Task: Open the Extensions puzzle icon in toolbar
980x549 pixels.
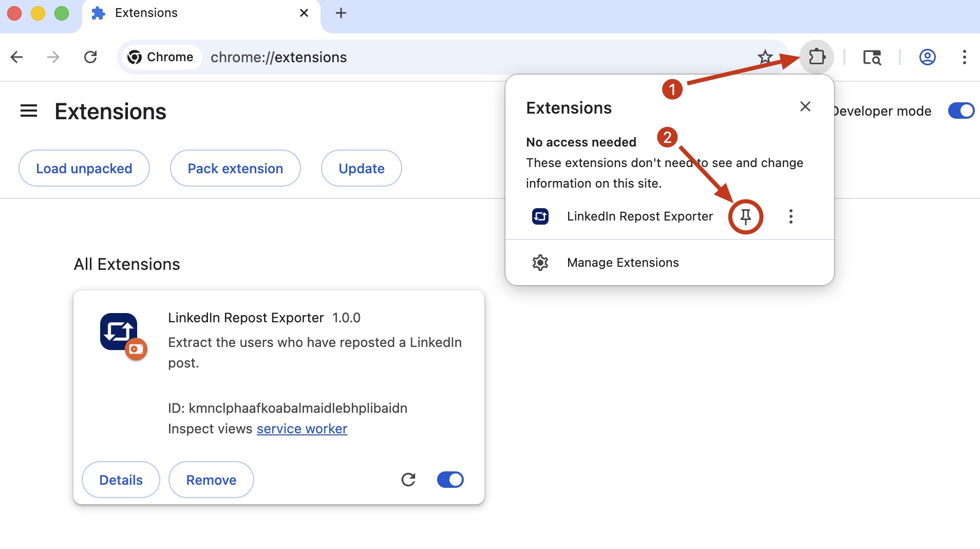Action: coord(817,57)
